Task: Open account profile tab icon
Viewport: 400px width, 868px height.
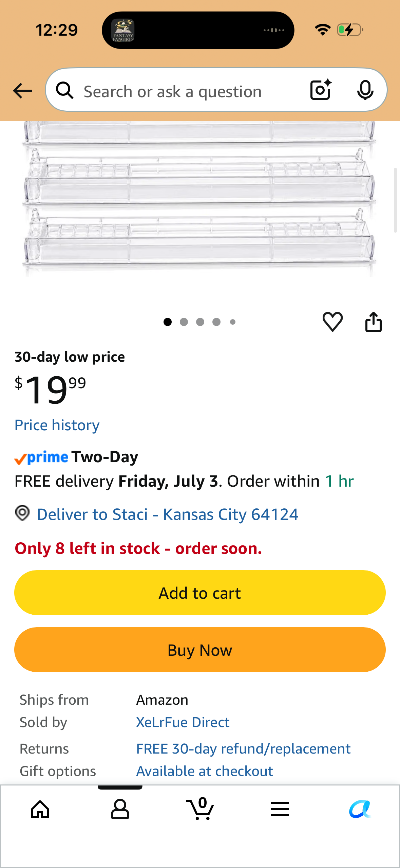Action: (x=120, y=809)
